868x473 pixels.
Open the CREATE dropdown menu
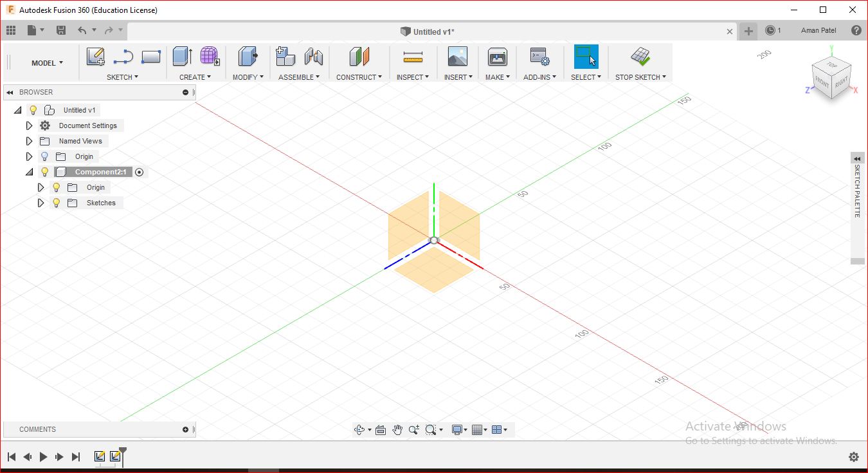pos(195,77)
